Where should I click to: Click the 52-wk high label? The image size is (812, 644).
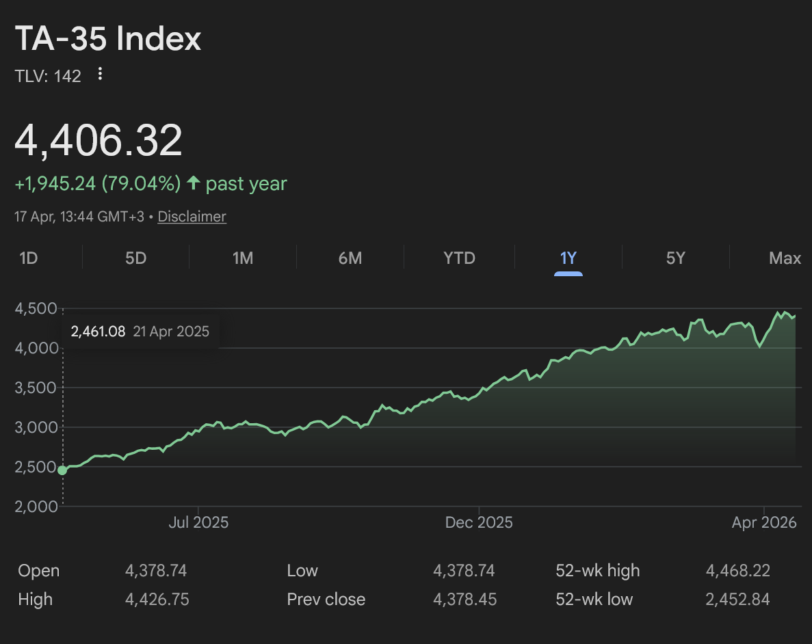point(598,570)
